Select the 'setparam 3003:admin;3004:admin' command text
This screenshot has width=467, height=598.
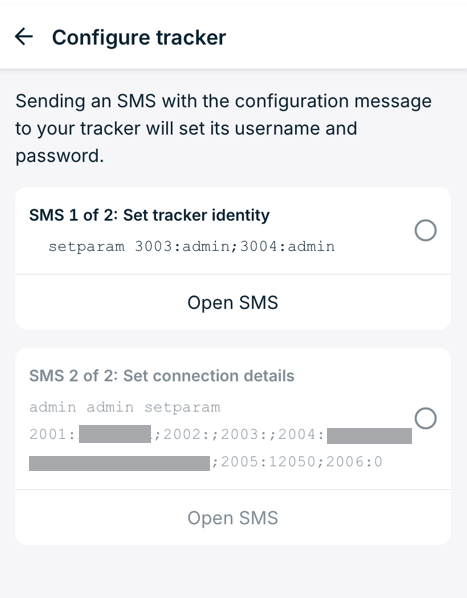coord(192,246)
